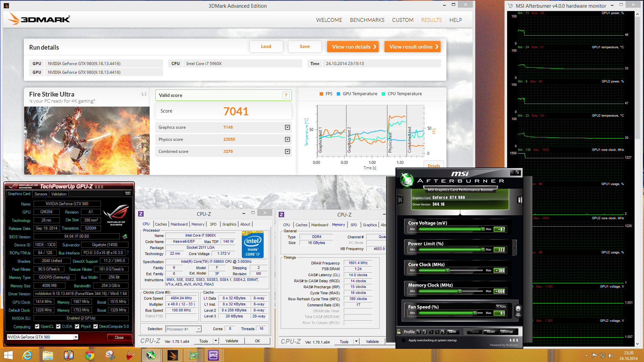This screenshot has width=644, height=362.
Task: Toggle Fan Speed Auto mode in Afterburner
Action: point(501,307)
